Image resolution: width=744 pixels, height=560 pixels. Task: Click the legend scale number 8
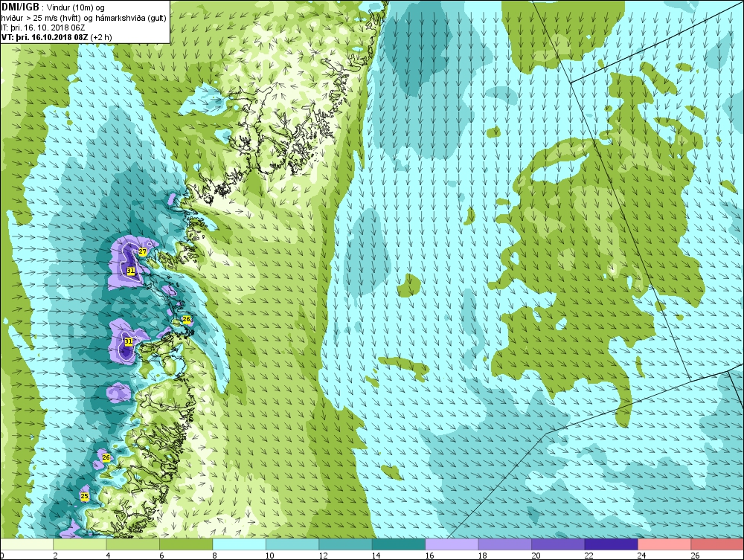[x=215, y=556]
